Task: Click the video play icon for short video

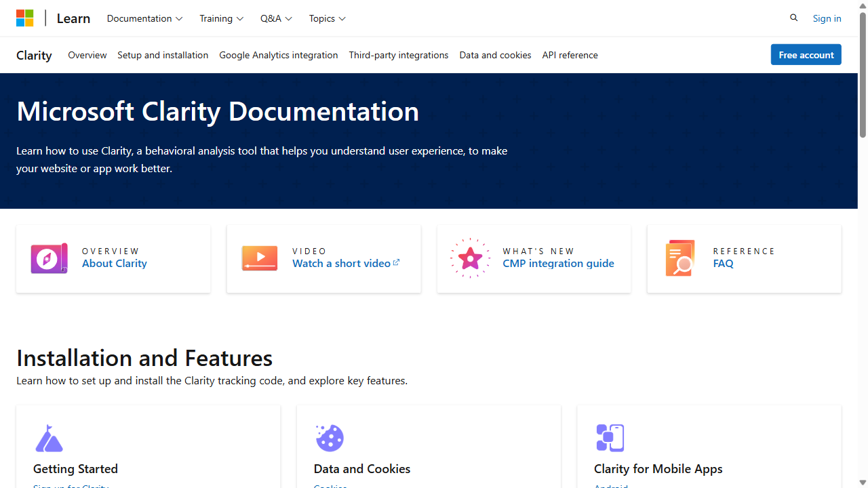Action: tap(259, 258)
